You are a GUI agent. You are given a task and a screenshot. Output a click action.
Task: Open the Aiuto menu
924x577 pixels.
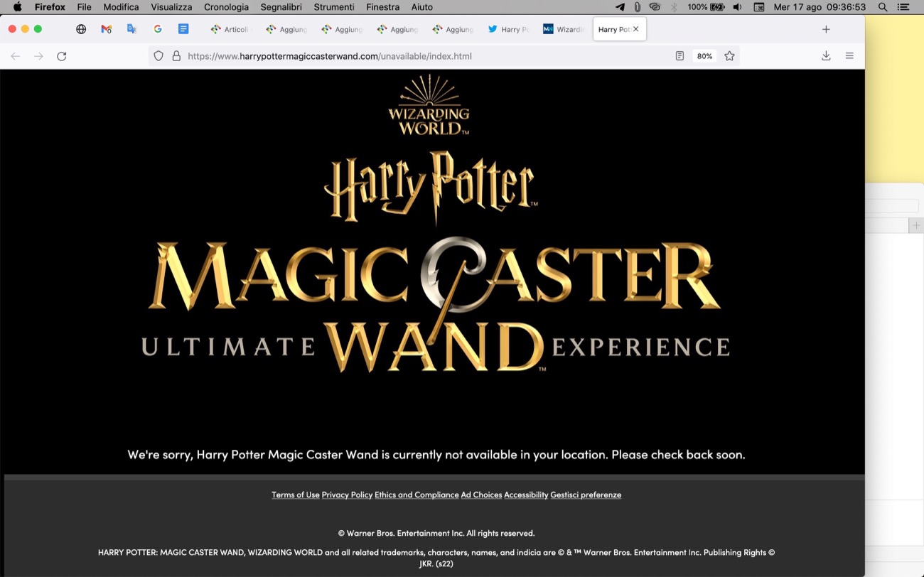421,7
